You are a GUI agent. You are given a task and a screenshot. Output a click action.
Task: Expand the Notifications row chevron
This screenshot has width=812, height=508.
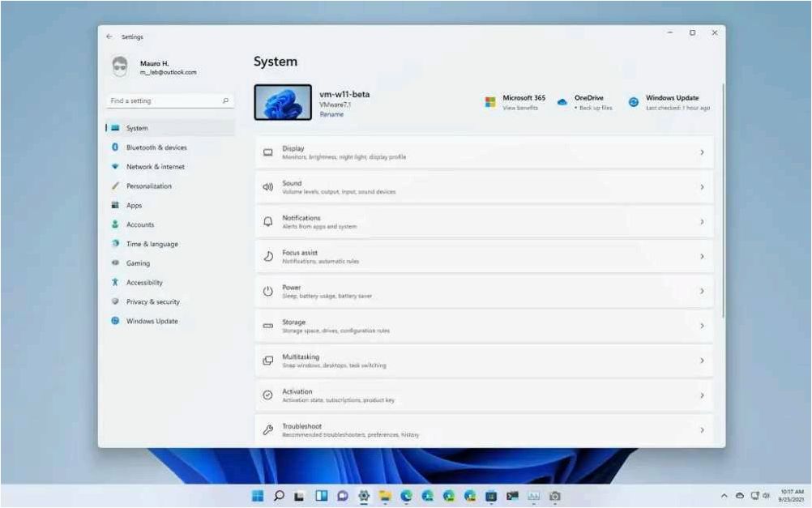point(702,222)
